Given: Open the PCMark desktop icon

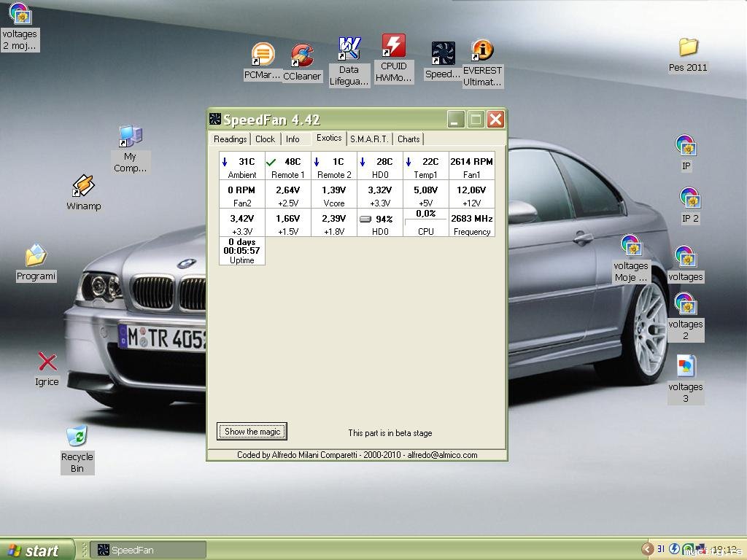Looking at the screenshot, I should coord(263,55).
